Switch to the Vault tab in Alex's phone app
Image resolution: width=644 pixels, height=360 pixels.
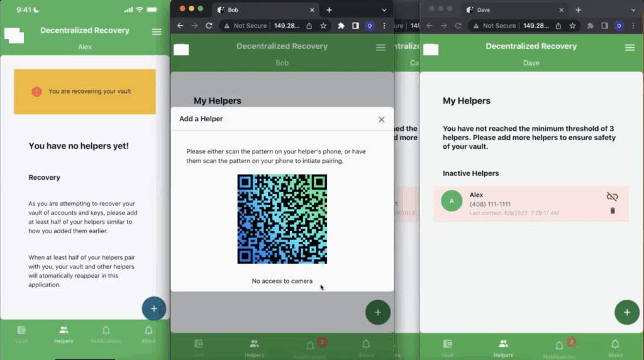pyautogui.click(x=21, y=334)
